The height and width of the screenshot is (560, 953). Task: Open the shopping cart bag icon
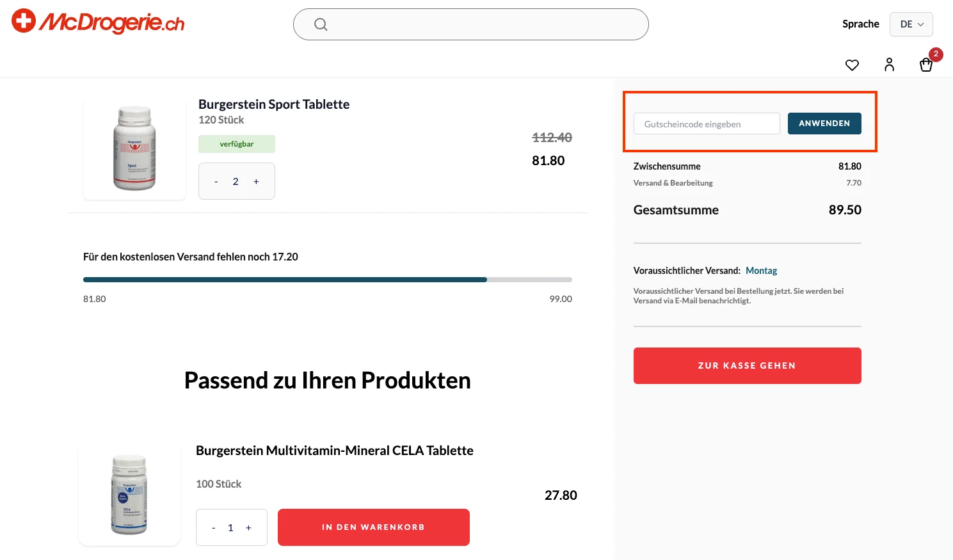(x=926, y=65)
